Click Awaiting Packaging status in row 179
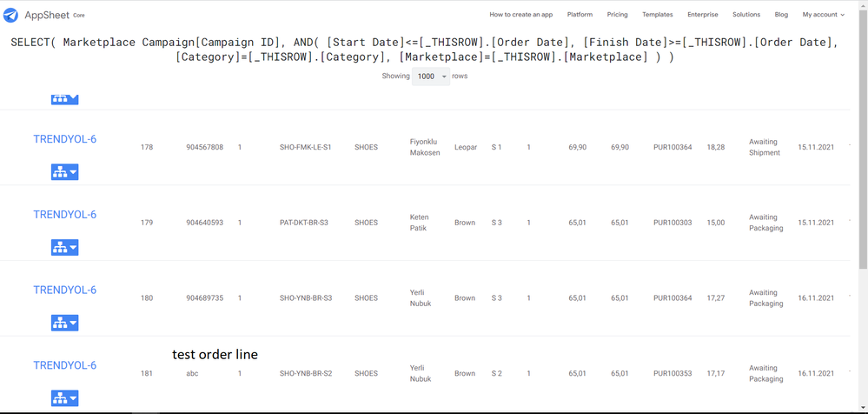 point(766,223)
